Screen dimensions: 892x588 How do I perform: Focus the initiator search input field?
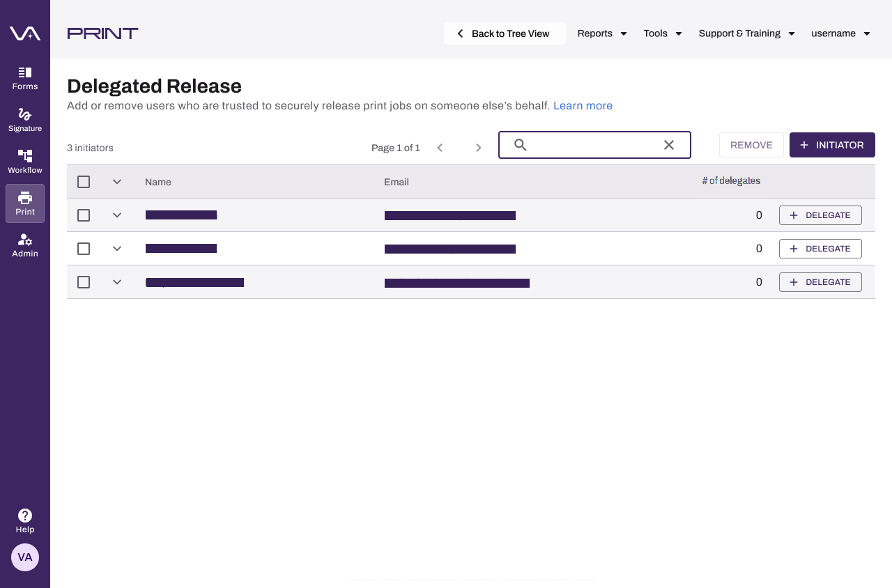[594, 145]
